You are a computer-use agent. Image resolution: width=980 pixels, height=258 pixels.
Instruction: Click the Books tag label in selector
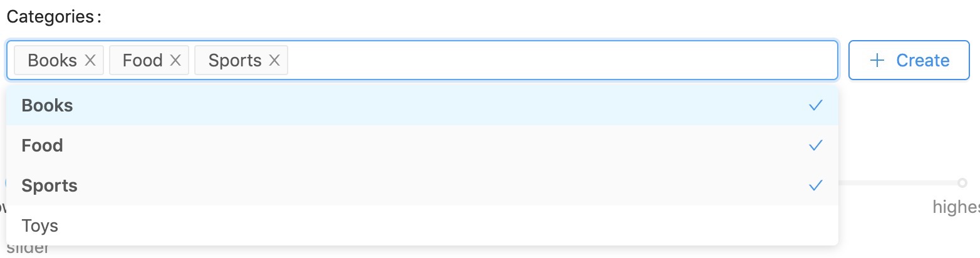(53, 60)
